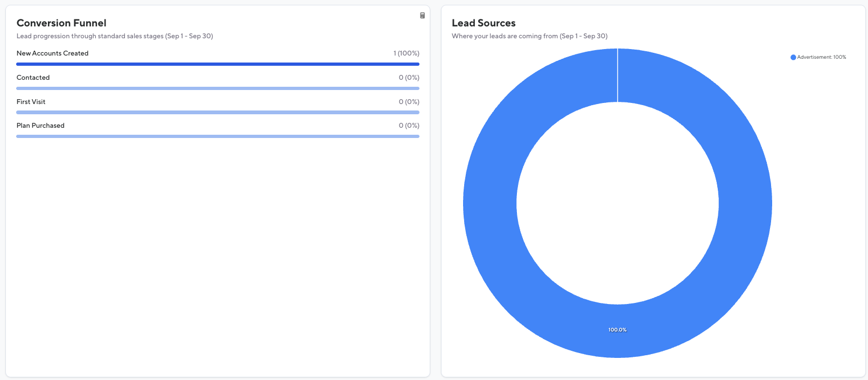Click the Contacted stage progress bar
The width and height of the screenshot is (868, 380).
point(218,88)
